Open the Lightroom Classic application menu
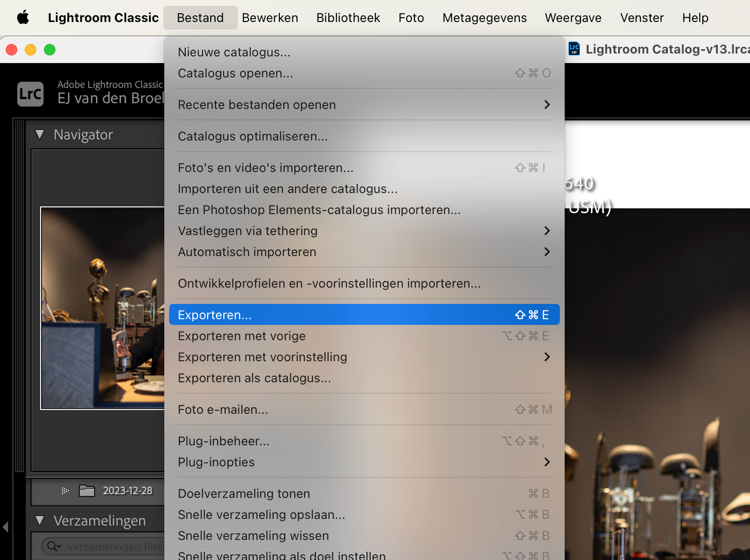This screenshot has width=750, height=560. [103, 18]
